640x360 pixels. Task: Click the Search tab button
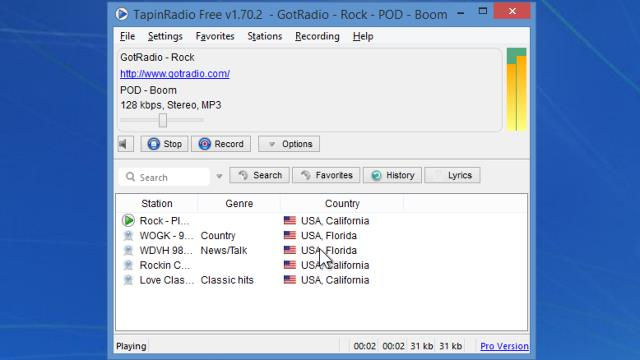[x=260, y=175]
